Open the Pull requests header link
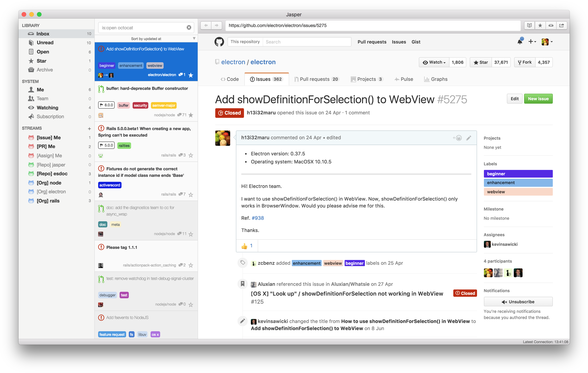 pyautogui.click(x=372, y=42)
